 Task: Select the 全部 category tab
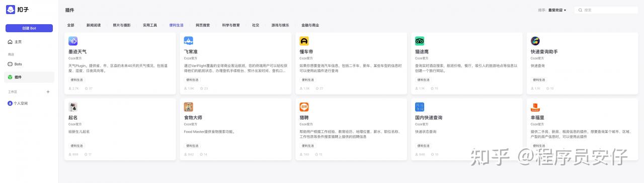click(x=70, y=25)
